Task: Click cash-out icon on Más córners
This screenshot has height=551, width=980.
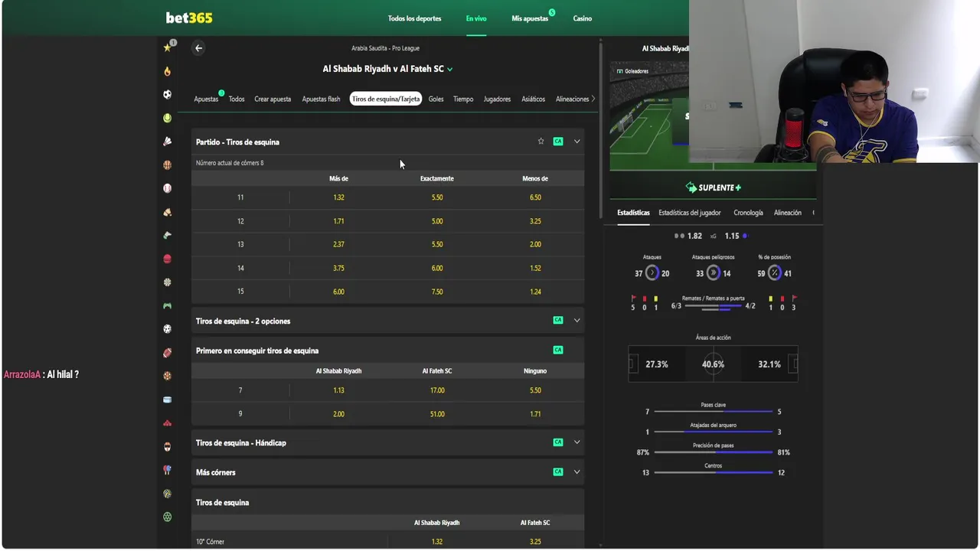Action: 558,472
